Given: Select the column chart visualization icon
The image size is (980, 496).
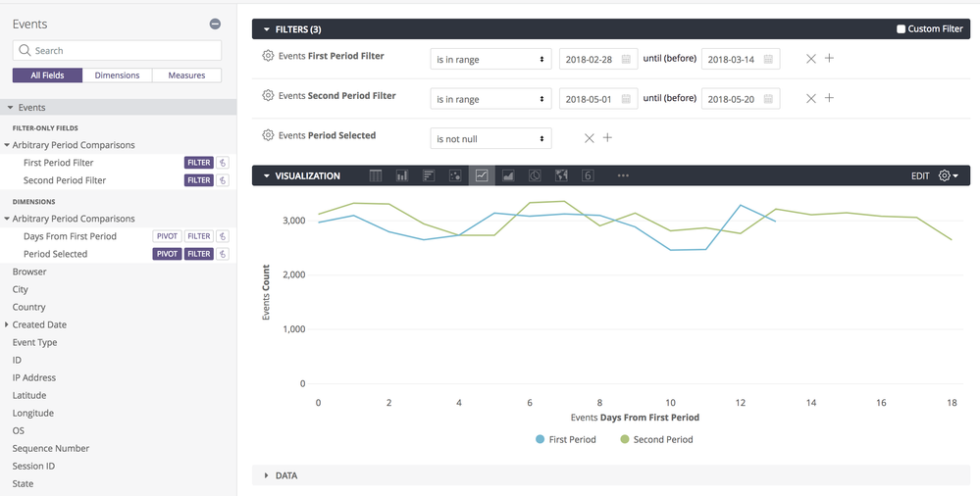Looking at the screenshot, I should pyautogui.click(x=402, y=176).
